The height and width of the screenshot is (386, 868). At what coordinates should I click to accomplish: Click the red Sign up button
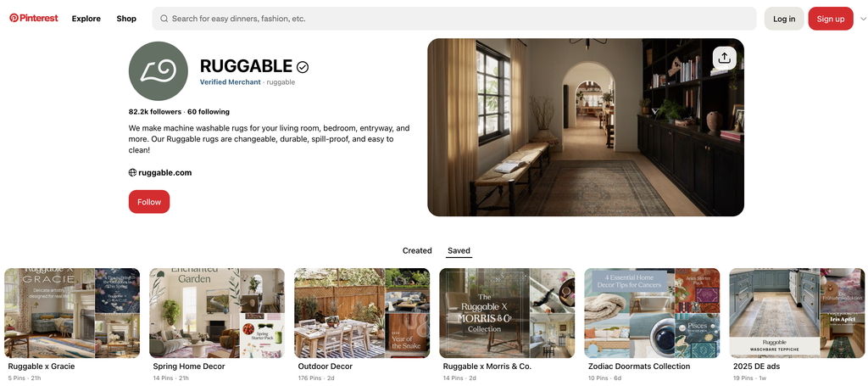[x=831, y=19]
